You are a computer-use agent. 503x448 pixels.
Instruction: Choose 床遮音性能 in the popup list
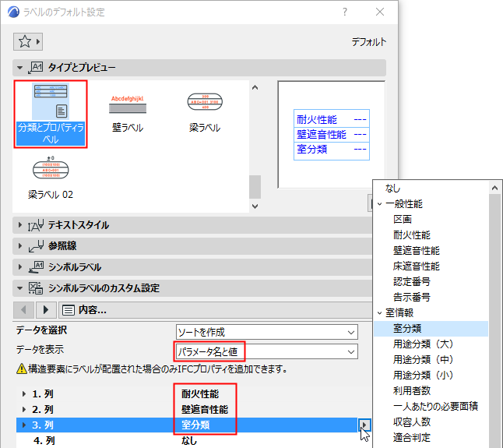(x=417, y=266)
